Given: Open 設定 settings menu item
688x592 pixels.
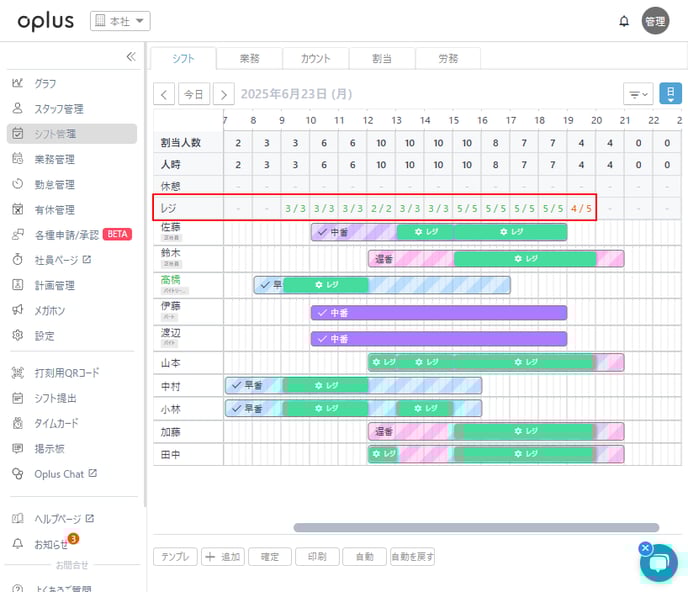Looking at the screenshot, I should point(44,335).
